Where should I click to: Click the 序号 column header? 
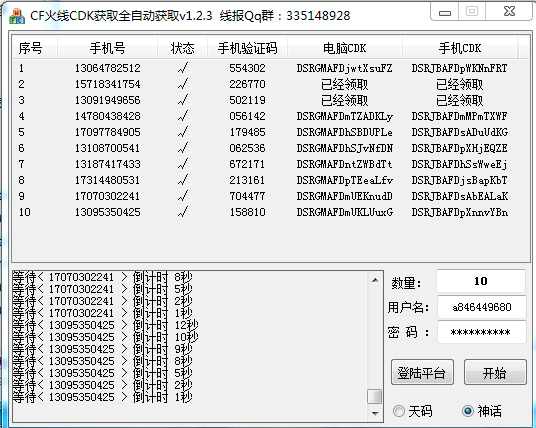coord(35,48)
